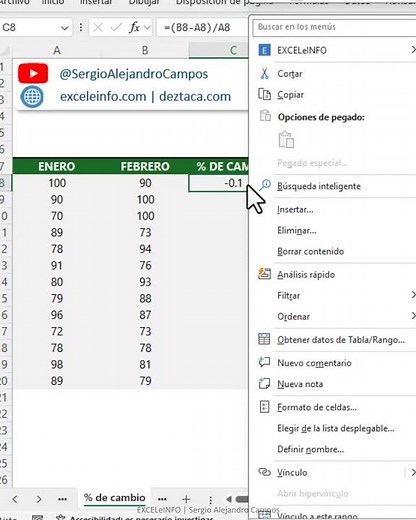Show hidden sheets left of % de cambio
The width and height of the screenshot is (416, 520).
tap(62, 499)
